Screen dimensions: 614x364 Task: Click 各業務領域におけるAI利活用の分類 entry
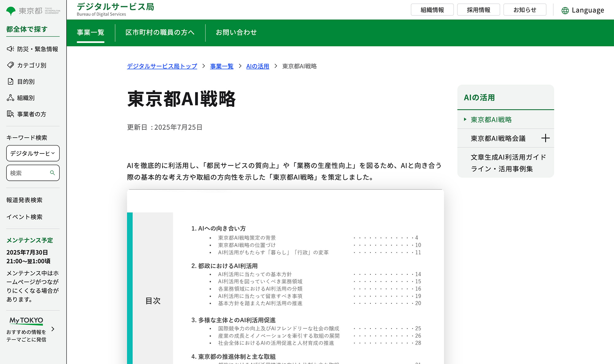pyautogui.click(x=260, y=289)
